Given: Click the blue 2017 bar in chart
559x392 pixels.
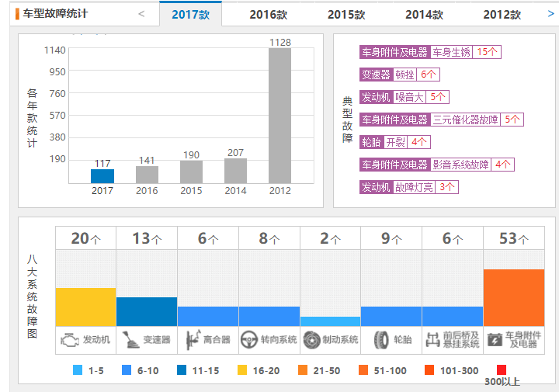Looking at the screenshot, I should [x=102, y=176].
